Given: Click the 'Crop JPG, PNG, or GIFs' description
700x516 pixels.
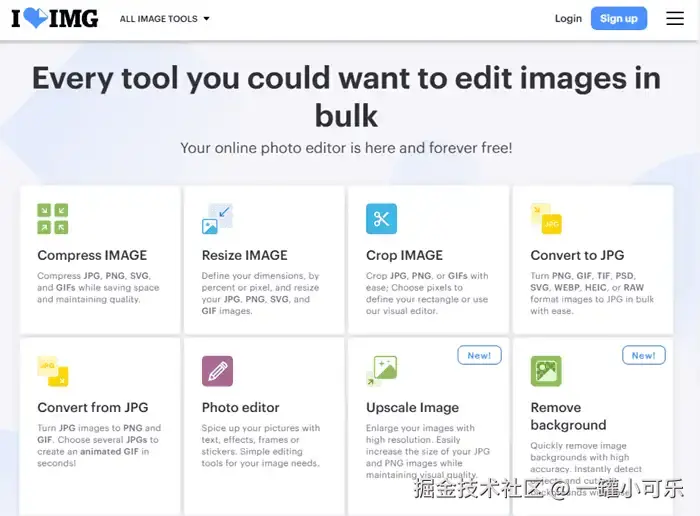Looking at the screenshot, I should [427, 293].
